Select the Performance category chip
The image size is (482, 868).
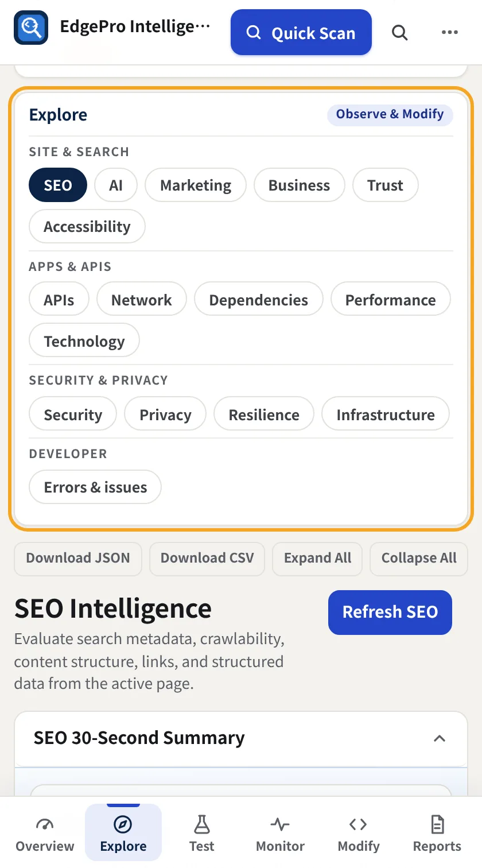point(391,300)
